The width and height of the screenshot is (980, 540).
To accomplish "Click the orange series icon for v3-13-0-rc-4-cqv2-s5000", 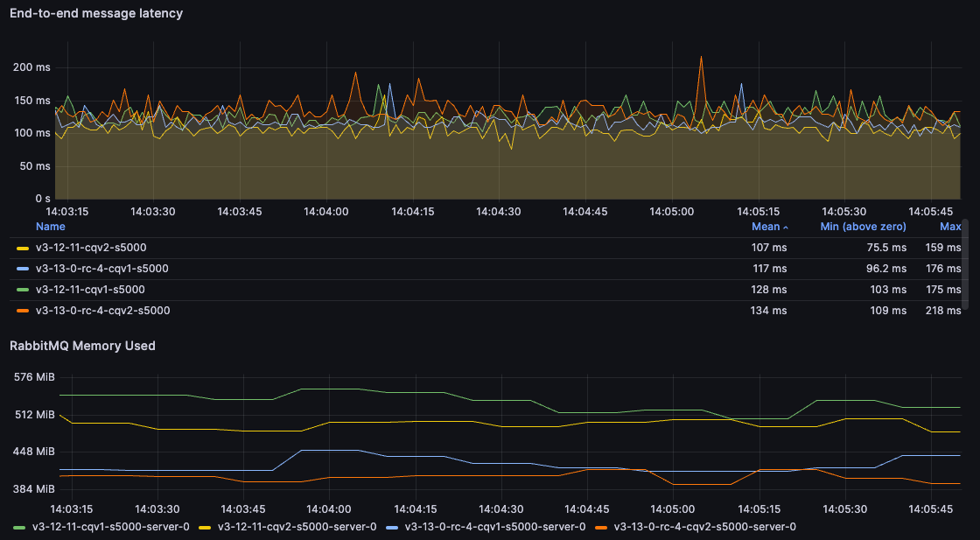I will (23, 311).
